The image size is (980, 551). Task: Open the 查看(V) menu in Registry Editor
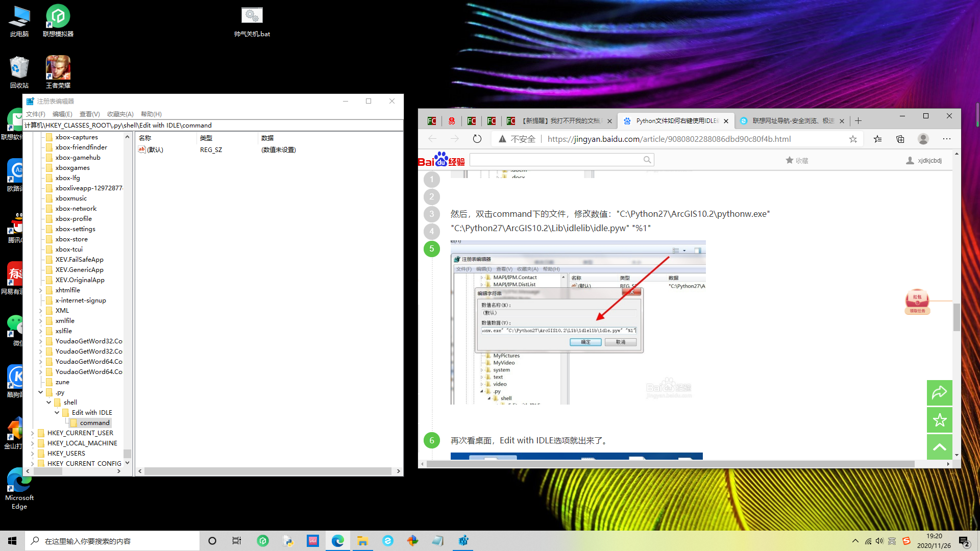(89, 114)
